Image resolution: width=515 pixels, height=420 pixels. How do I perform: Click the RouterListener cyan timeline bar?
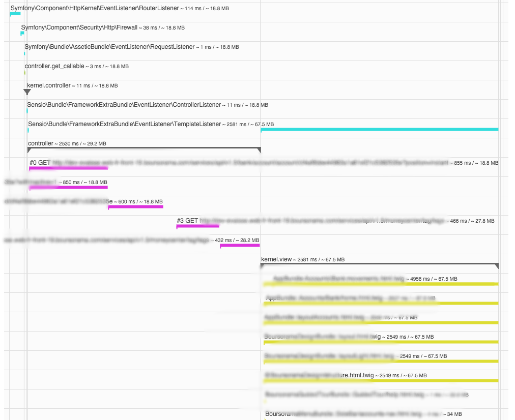(x=15, y=14)
